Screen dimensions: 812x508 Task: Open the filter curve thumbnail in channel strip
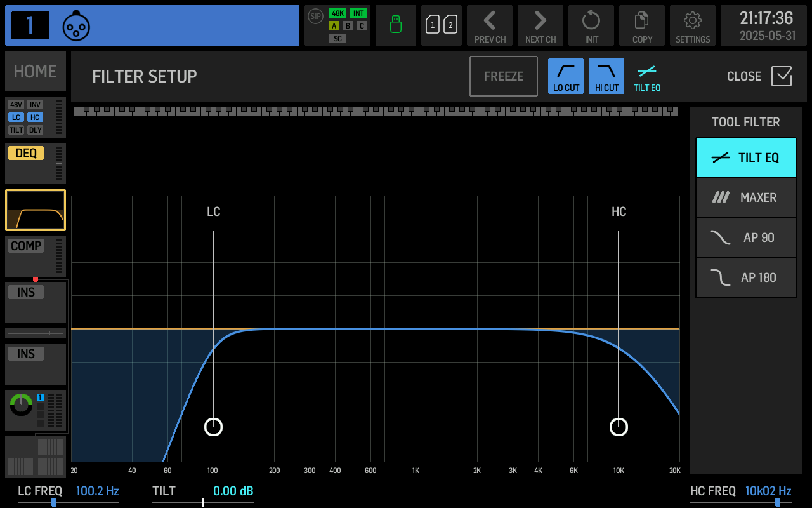(35, 210)
